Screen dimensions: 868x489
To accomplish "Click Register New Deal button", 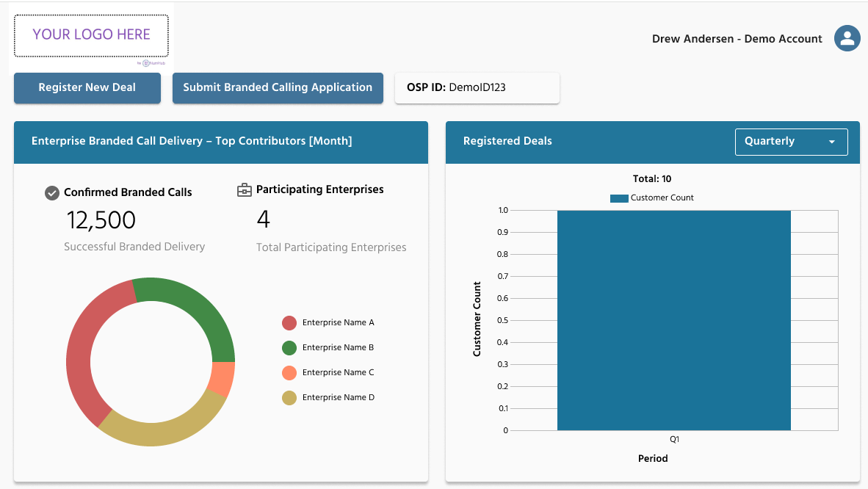I will (87, 88).
